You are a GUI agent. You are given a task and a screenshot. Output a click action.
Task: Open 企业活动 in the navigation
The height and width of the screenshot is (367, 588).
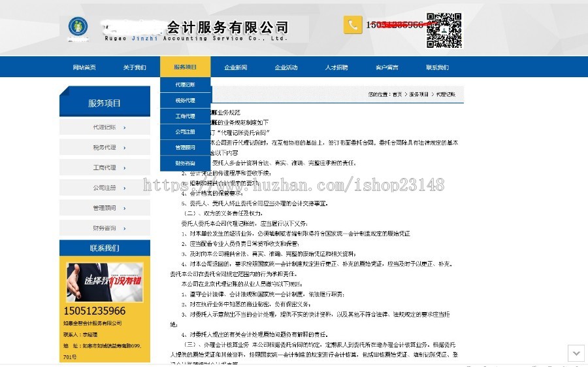click(286, 67)
